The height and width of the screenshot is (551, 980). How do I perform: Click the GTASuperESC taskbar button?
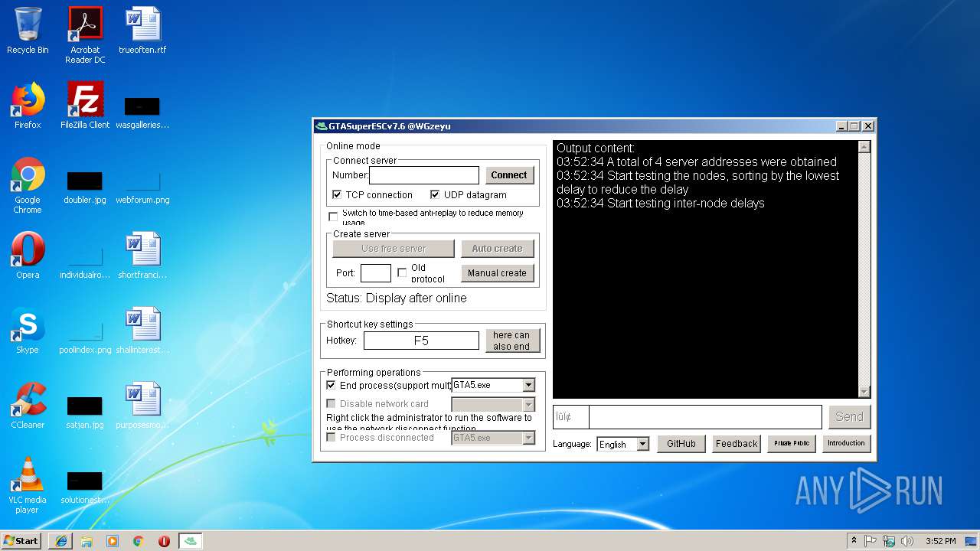(x=191, y=541)
